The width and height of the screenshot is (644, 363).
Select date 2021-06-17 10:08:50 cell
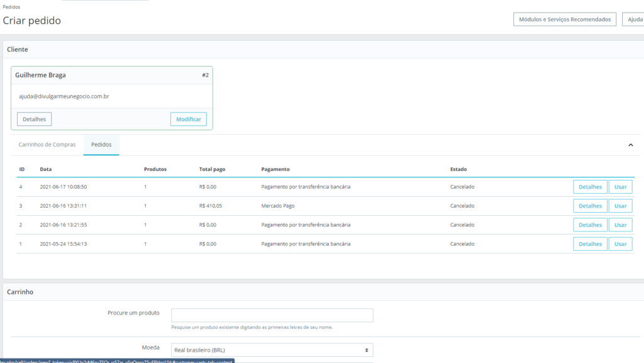(64, 187)
